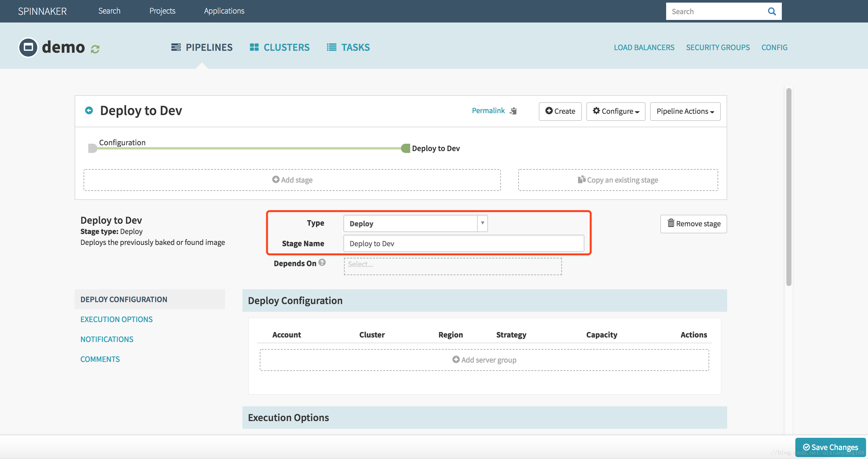Select DEPLOY CONFIGURATION in sidebar

(149, 299)
